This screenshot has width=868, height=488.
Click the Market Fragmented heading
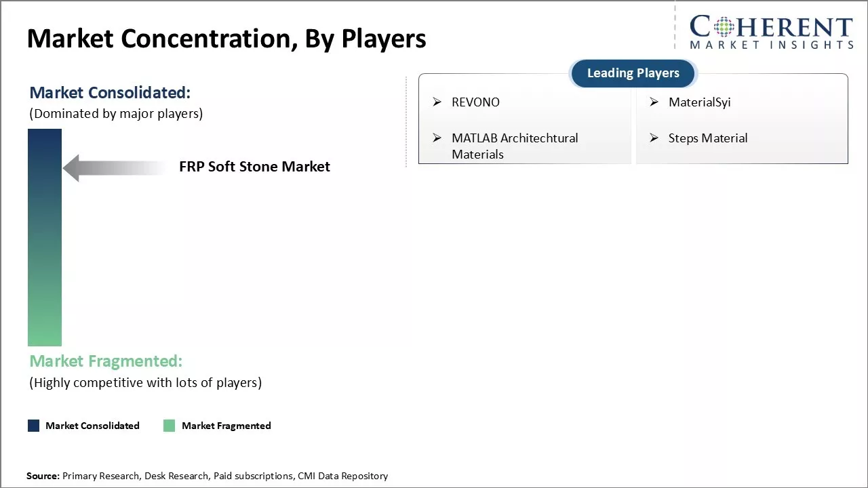[106, 361]
